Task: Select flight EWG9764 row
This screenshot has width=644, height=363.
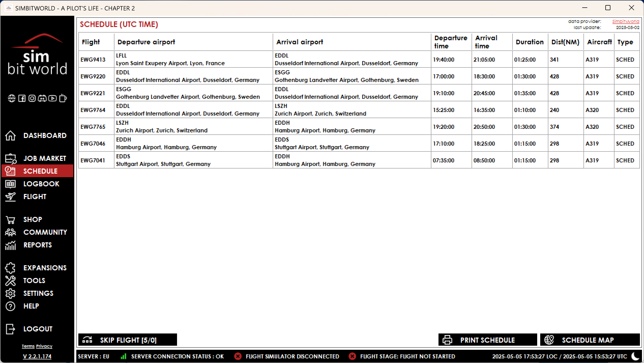Action: point(93,110)
